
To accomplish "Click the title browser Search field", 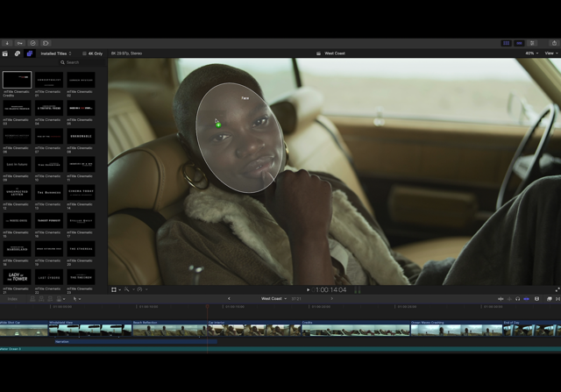I will pyautogui.click(x=82, y=62).
